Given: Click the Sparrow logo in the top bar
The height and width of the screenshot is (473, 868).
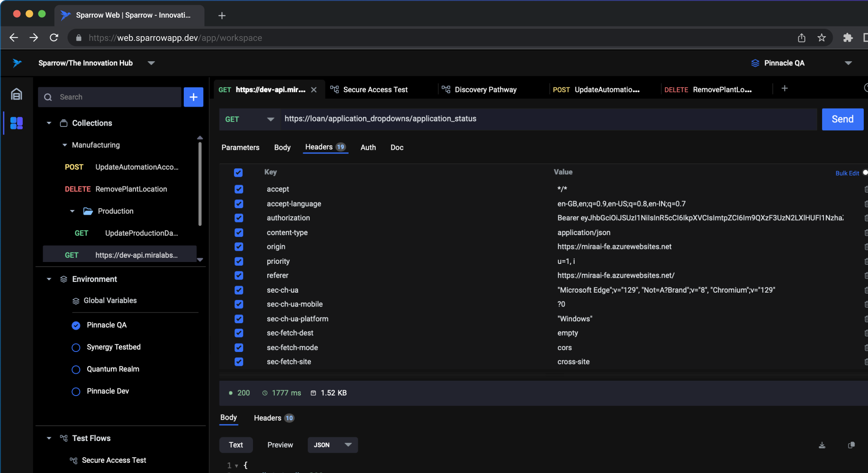Looking at the screenshot, I should tap(17, 63).
